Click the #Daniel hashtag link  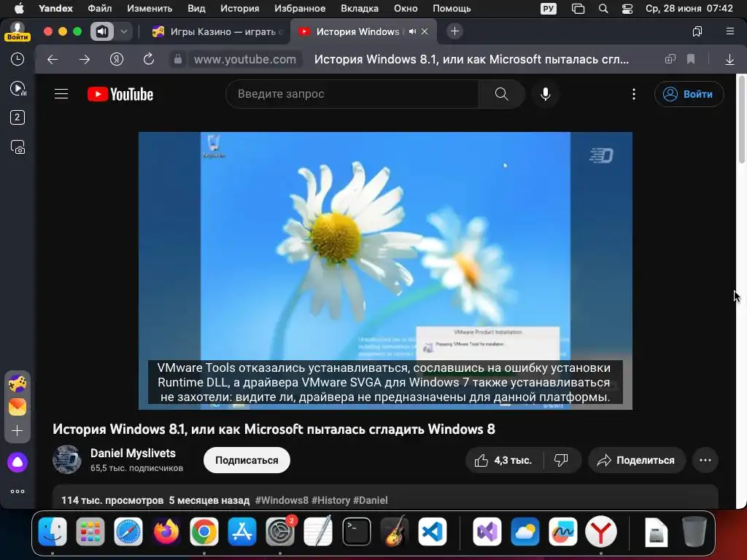(370, 500)
